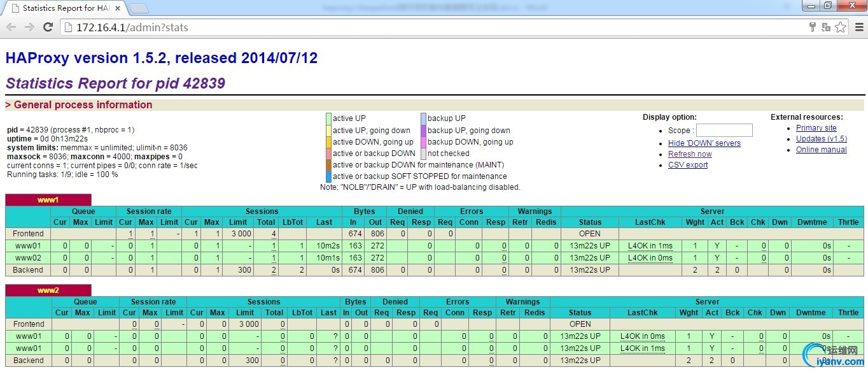The image size is (868, 372).
Task: Open the Updates (v1.5) link
Action: click(x=822, y=139)
